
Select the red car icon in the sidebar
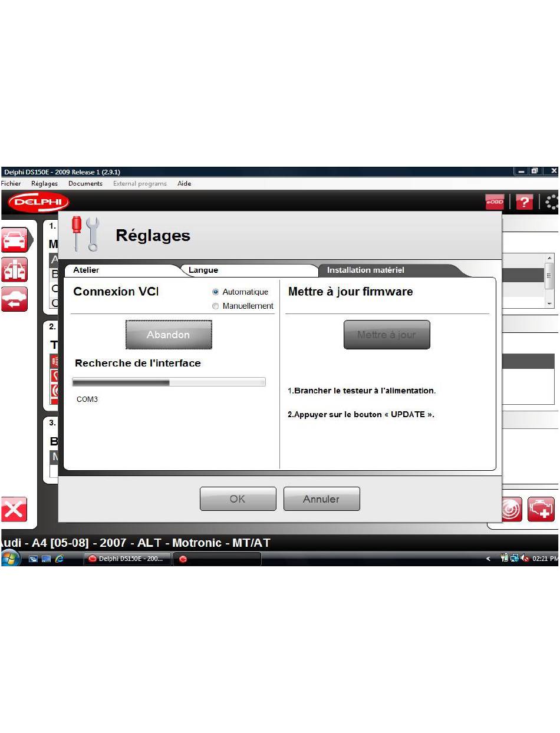pos(14,240)
